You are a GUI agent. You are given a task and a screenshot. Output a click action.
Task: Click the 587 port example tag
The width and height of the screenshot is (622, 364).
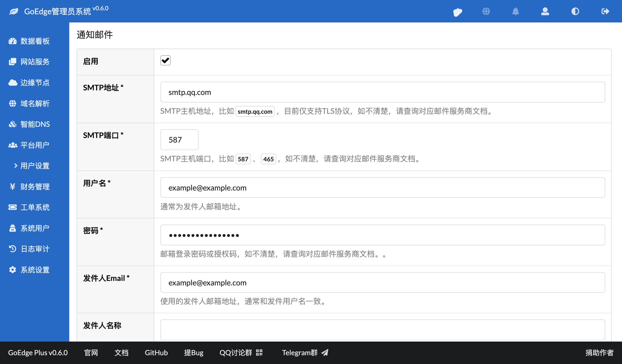click(x=243, y=159)
